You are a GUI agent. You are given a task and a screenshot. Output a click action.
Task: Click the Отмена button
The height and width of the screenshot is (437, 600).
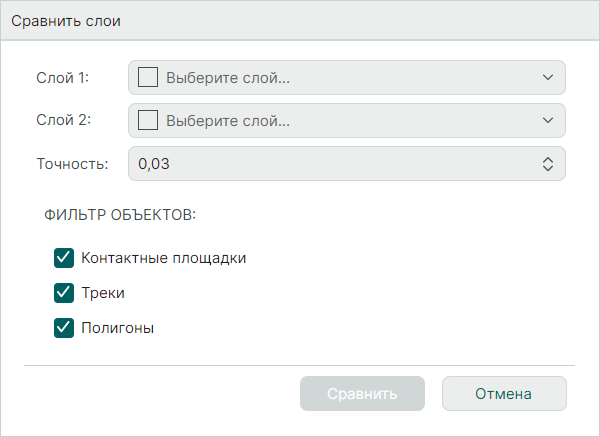click(504, 393)
